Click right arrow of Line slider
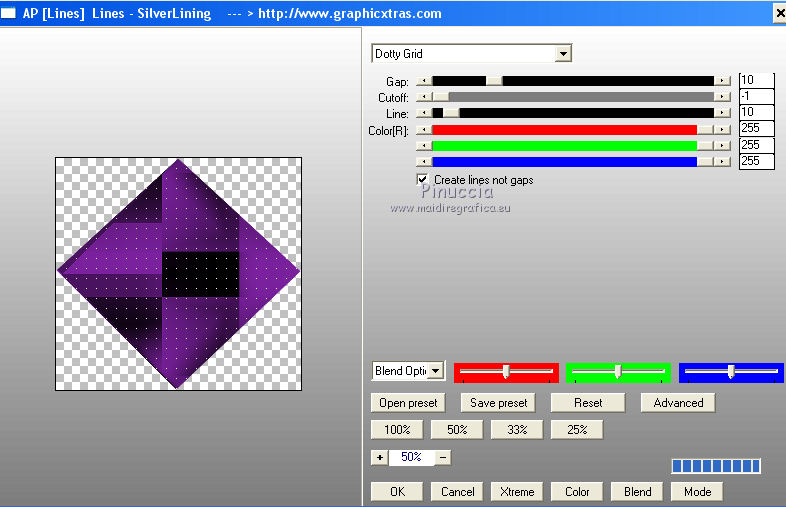The width and height of the screenshot is (786, 507). pos(722,113)
